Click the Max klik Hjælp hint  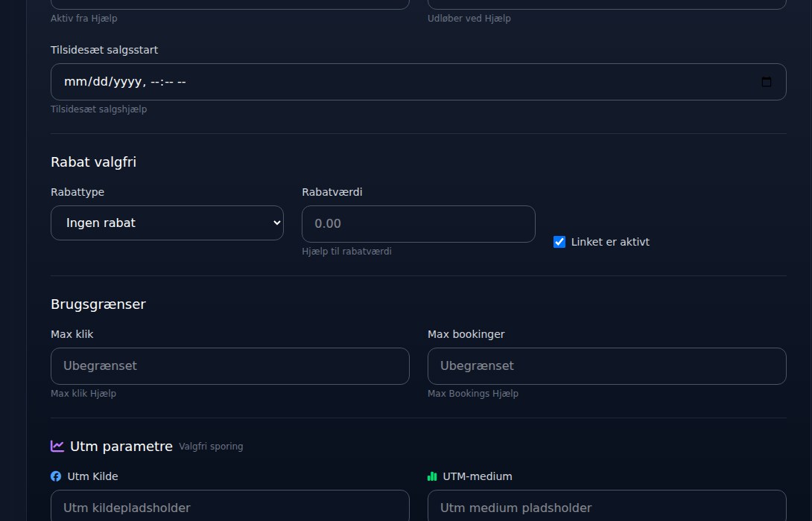coord(83,394)
